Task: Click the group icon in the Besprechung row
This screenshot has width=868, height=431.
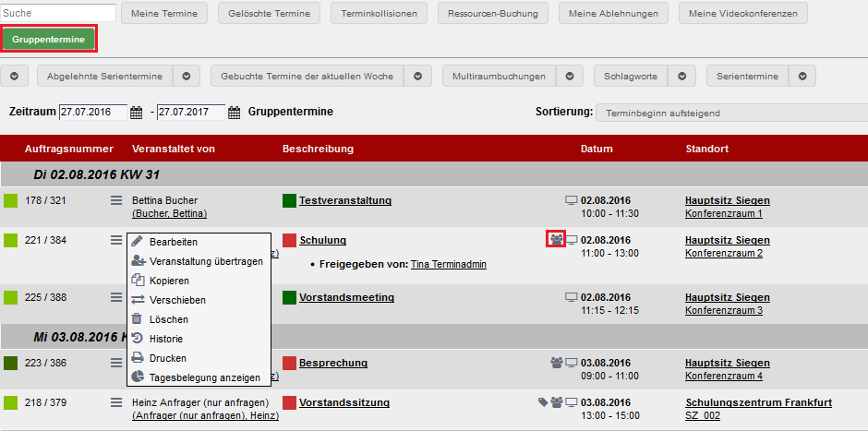Action: [x=556, y=363]
